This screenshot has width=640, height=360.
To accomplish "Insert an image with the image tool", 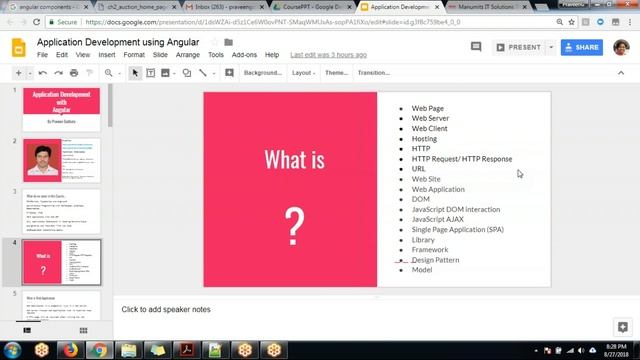I will [x=165, y=73].
